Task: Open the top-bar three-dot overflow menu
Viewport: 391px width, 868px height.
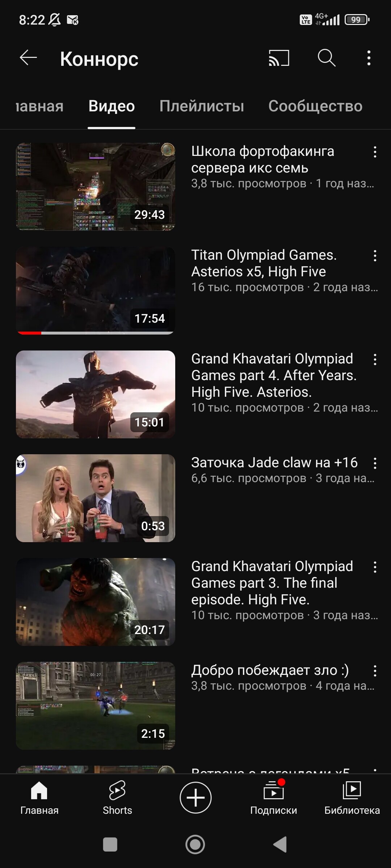Action: point(369,58)
